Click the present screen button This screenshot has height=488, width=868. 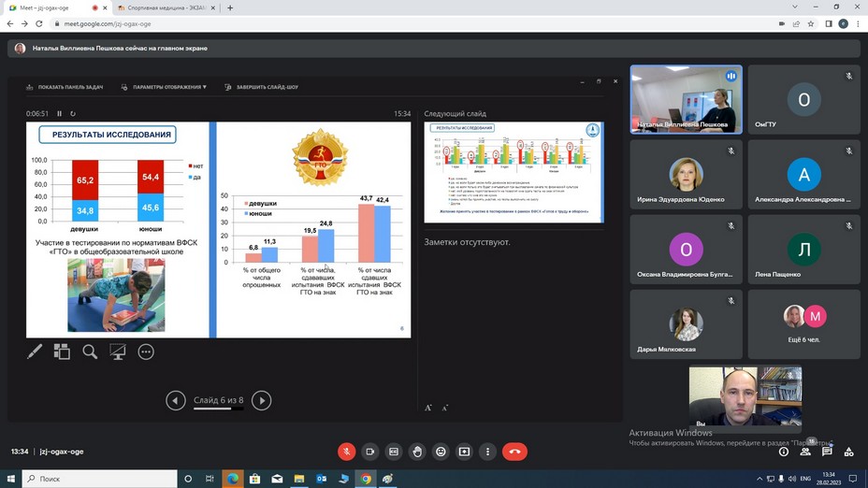point(464,452)
